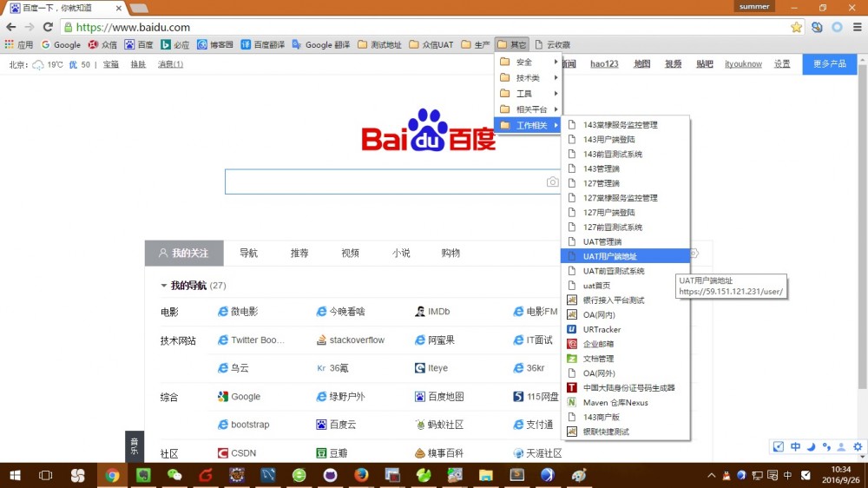Open 地图 link in top nav
868x488 pixels.
(x=641, y=63)
